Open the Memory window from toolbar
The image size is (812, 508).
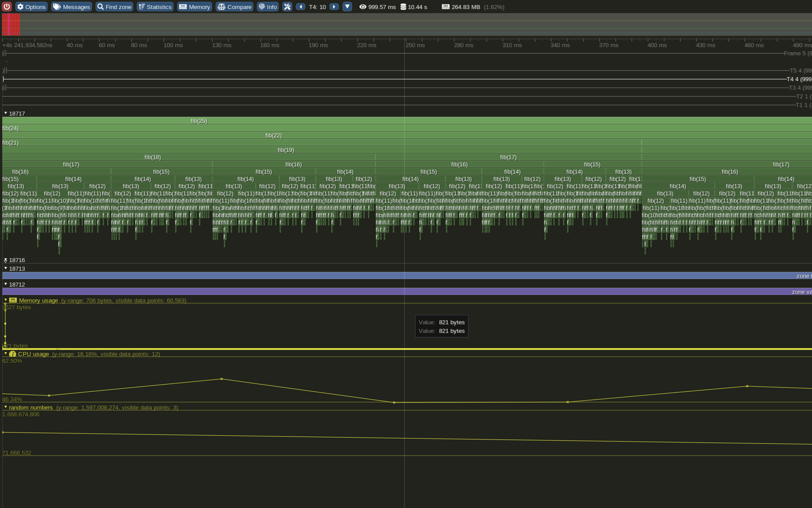point(195,7)
